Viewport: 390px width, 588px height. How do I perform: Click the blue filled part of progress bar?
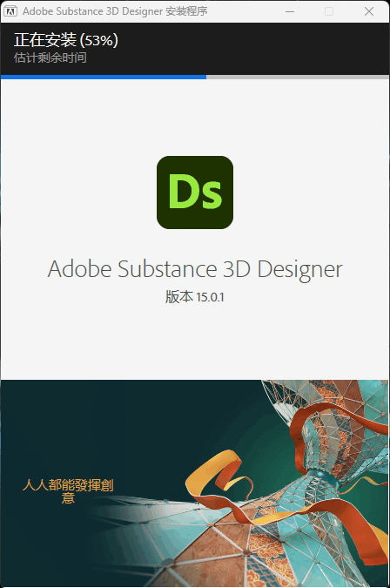(x=104, y=77)
